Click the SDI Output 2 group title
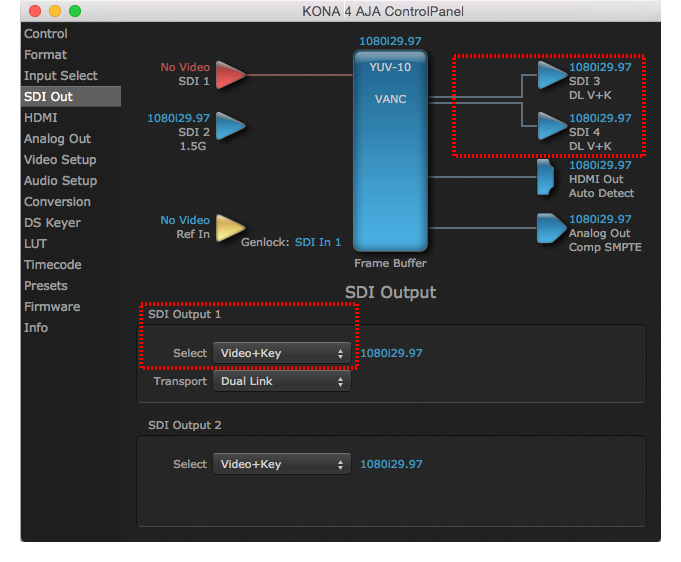Screen dimensions: 681x562 coord(185,425)
